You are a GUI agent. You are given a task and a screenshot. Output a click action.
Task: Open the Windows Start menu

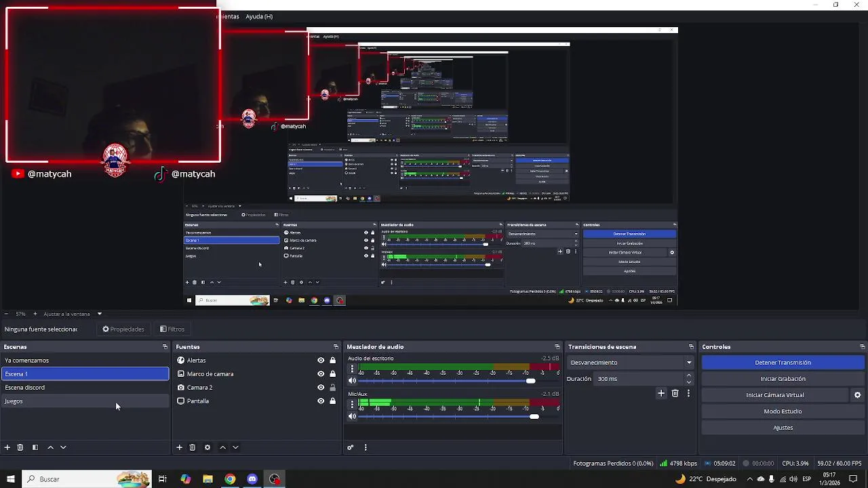pos(11,479)
